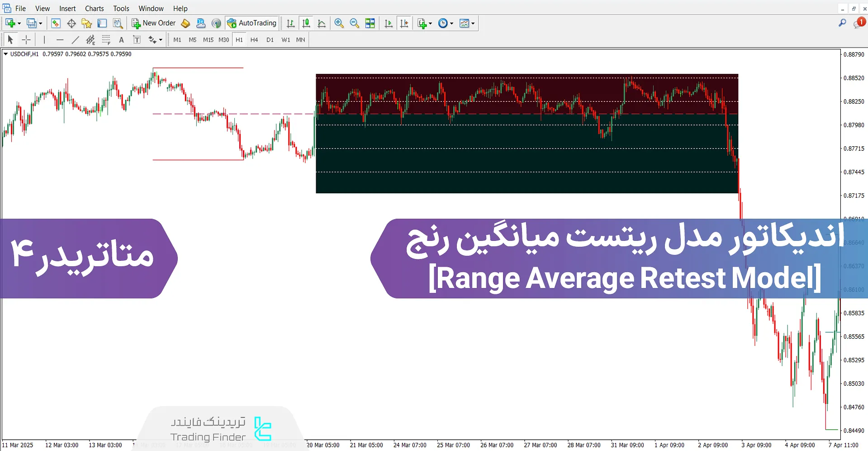
Task: Enable automatic chart scrolling
Action: pyautogui.click(x=388, y=23)
